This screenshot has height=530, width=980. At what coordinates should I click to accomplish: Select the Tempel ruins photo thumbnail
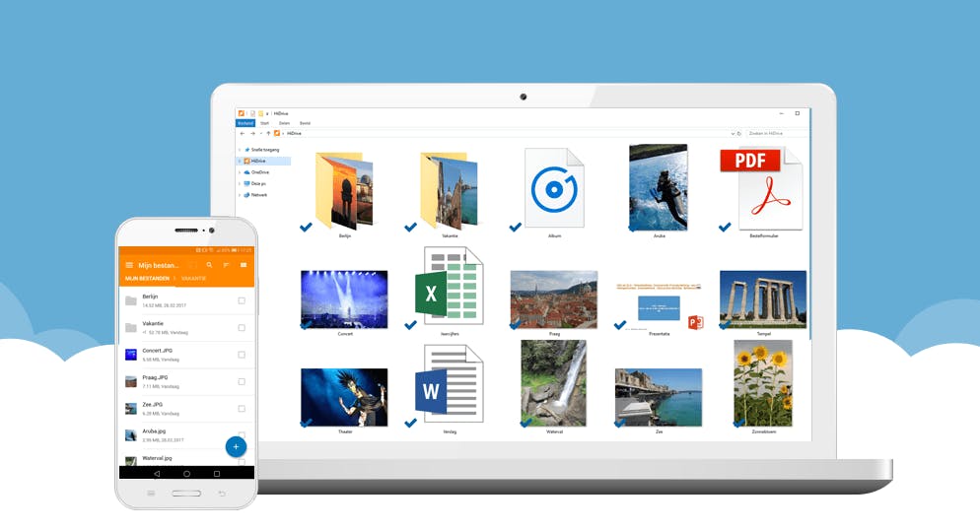tap(763, 299)
